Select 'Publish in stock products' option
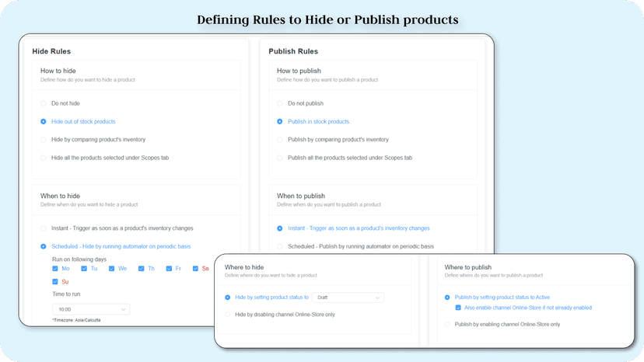Image resolution: width=644 pixels, height=362 pixels. pyautogui.click(x=280, y=121)
